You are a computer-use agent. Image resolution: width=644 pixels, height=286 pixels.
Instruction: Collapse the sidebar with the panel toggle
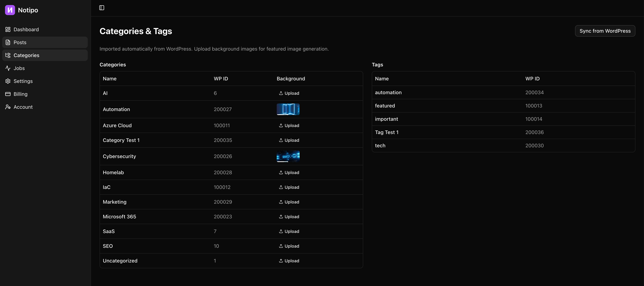pos(102,8)
